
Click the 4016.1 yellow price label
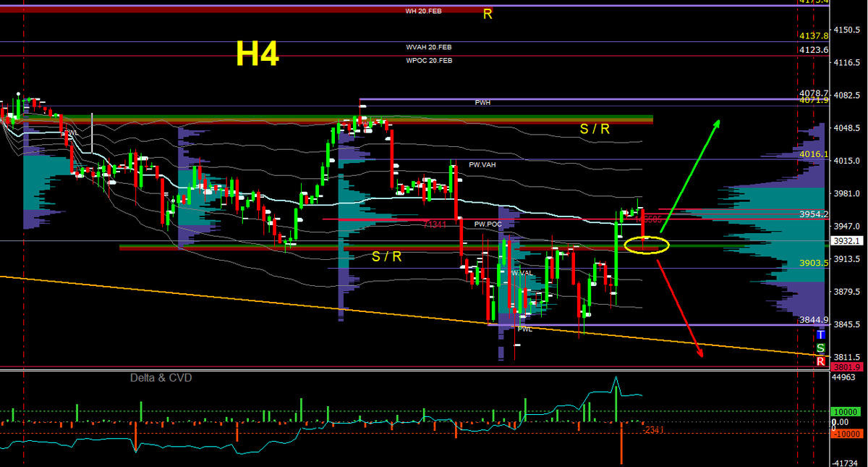click(x=814, y=154)
